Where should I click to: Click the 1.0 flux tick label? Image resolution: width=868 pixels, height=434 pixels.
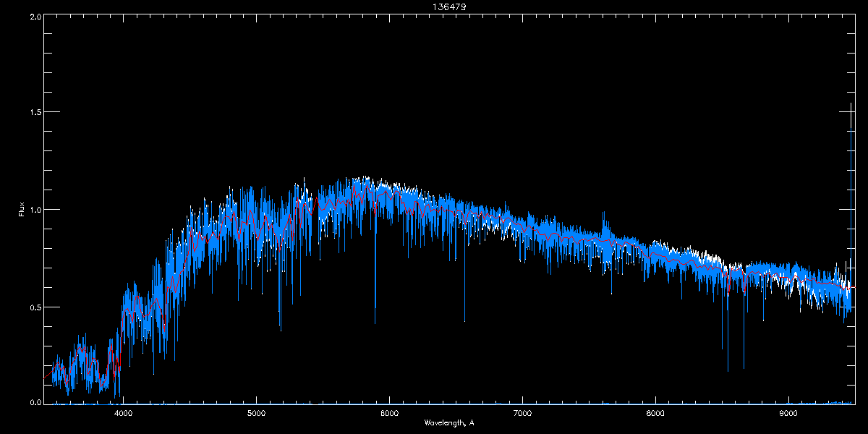point(35,210)
